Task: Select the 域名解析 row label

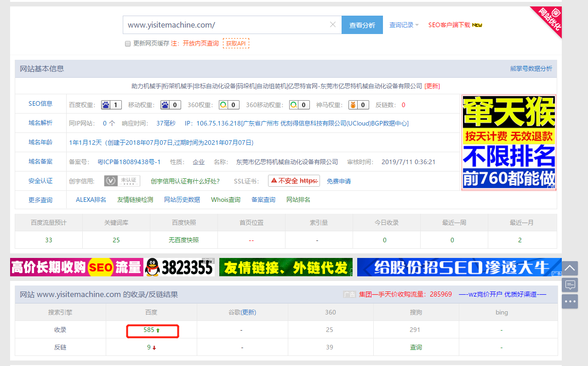Action: [40, 123]
